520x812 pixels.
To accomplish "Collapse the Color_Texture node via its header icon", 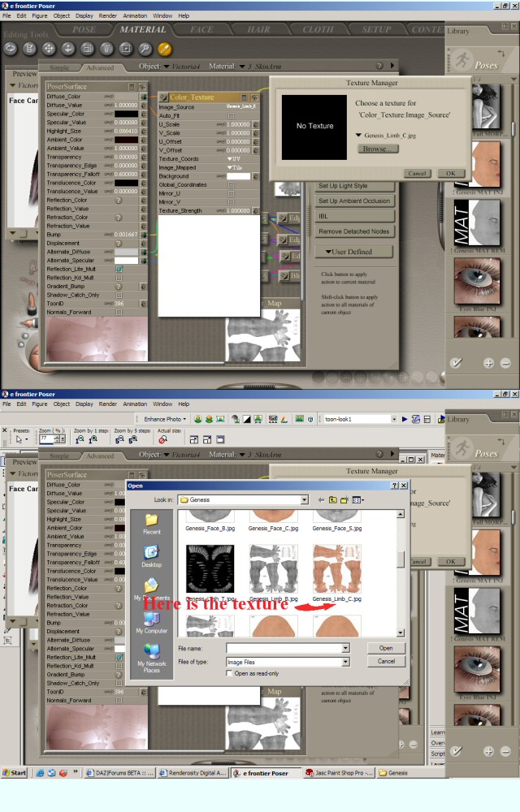I will [x=244, y=97].
